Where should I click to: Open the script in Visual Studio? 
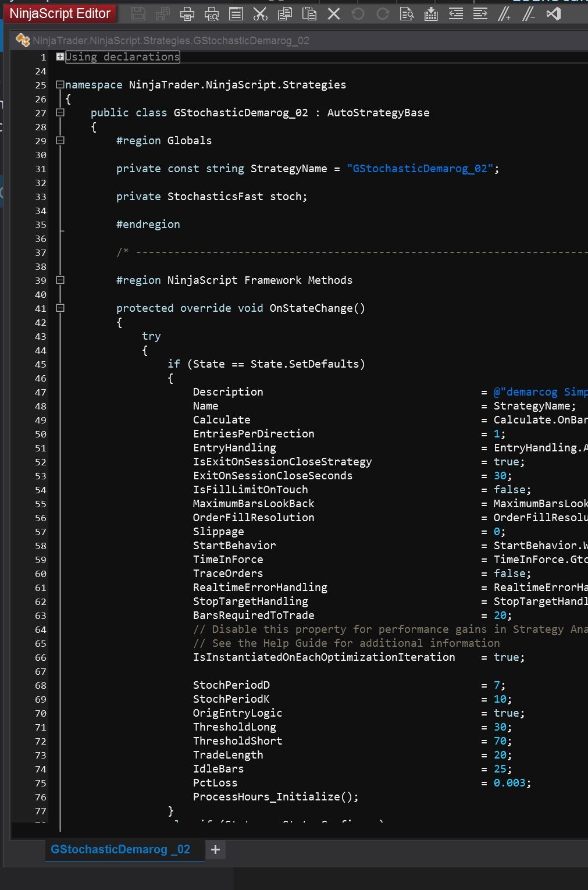[554, 14]
